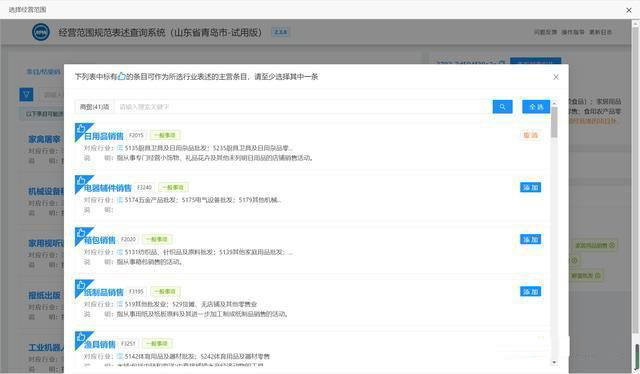Click the scrollbar down arrow in list

coord(554,362)
